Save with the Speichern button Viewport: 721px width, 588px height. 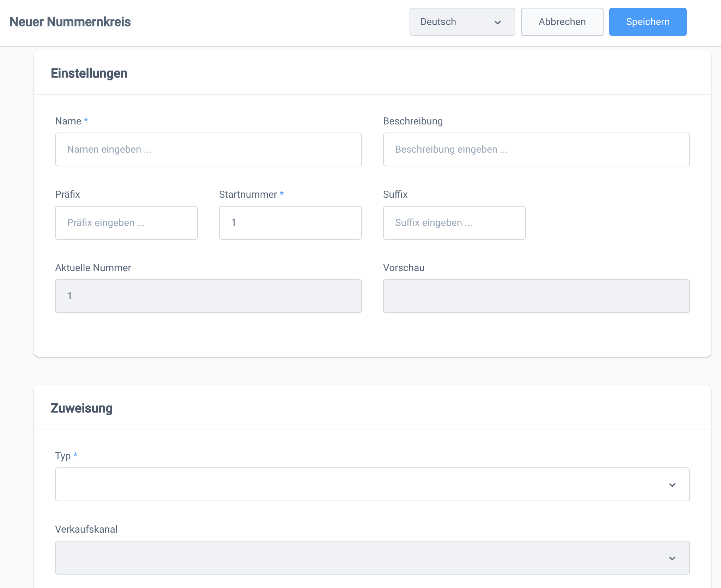[647, 22]
